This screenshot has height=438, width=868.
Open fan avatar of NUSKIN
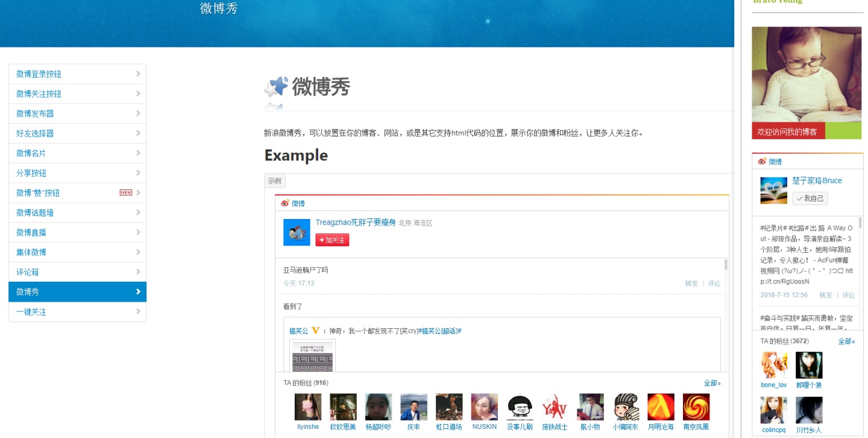point(484,407)
